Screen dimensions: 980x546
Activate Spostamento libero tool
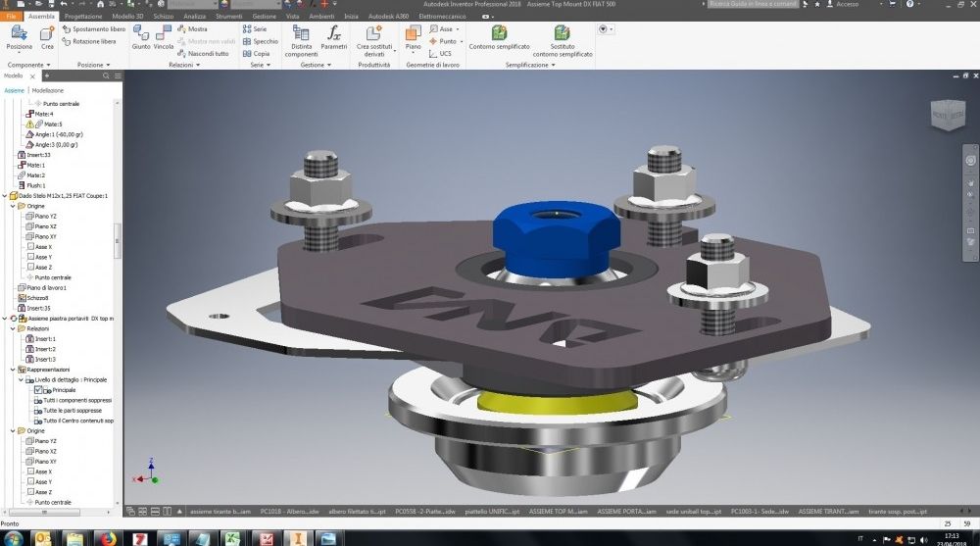(x=94, y=29)
